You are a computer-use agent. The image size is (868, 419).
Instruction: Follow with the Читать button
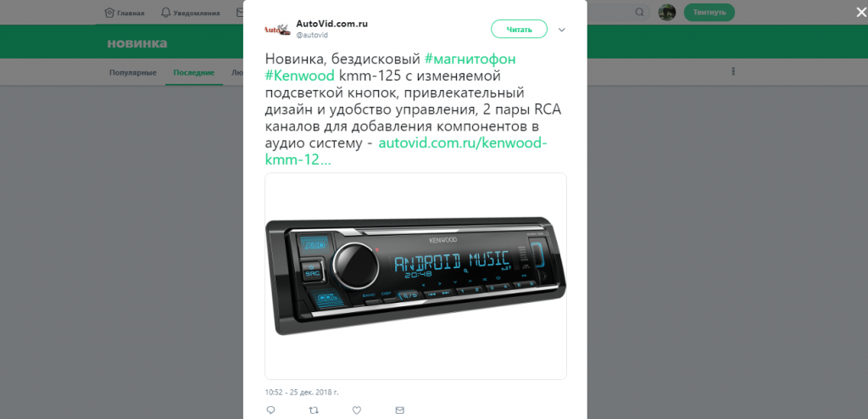pos(519,30)
